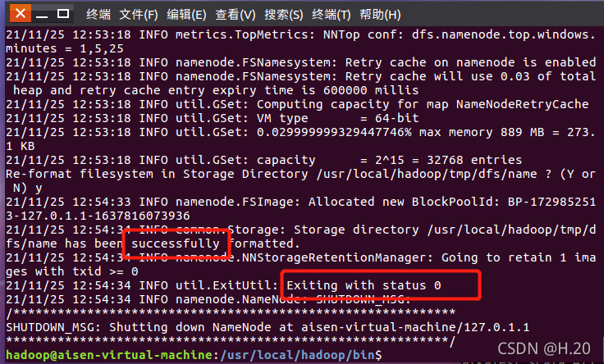Click the hadoop@aisen-virtual-machine shell prompt
Screen dimensions: 604x364
tap(109, 355)
